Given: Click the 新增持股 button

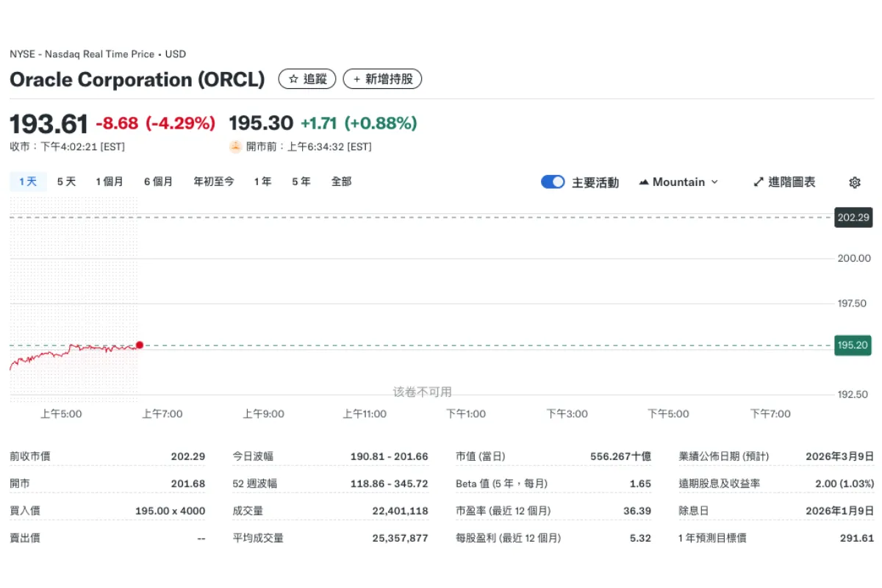Looking at the screenshot, I should pyautogui.click(x=382, y=79).
